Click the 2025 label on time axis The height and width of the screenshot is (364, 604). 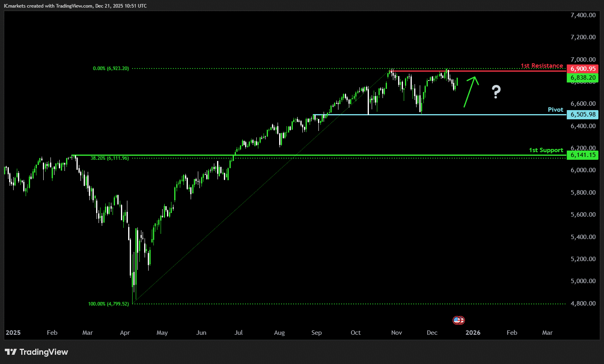(x=13, y=333)
